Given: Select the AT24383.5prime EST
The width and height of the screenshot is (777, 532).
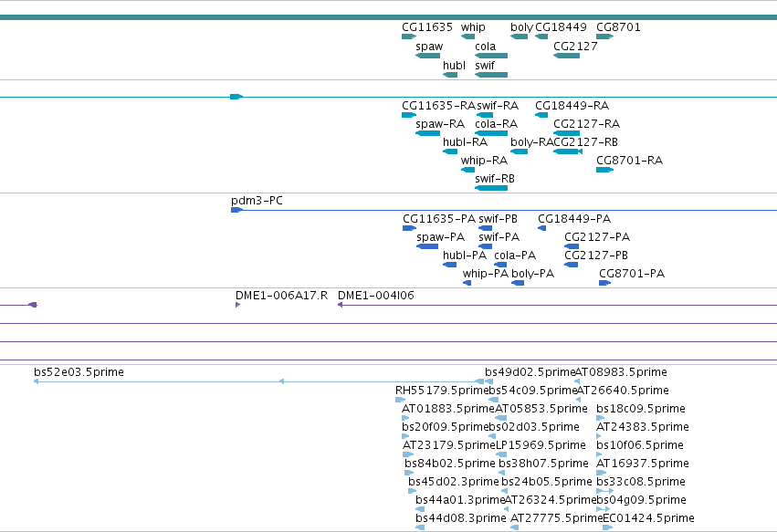Looking at the screenshot, I should (x=599, y=436).
